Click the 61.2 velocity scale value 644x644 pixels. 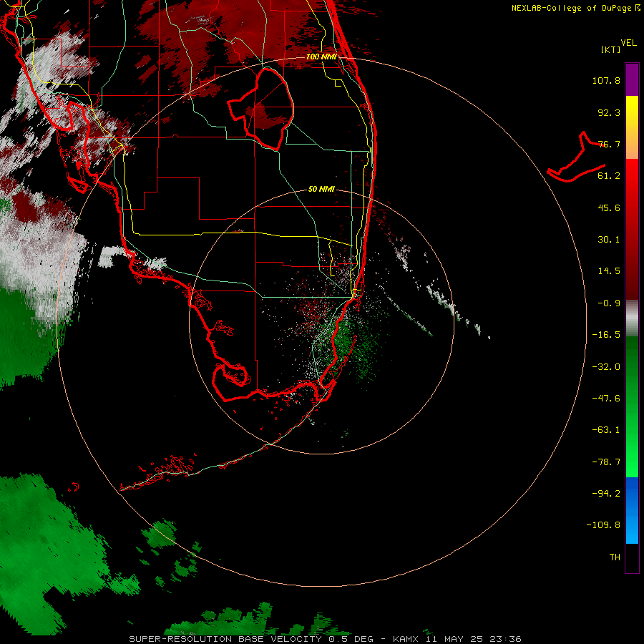[x=609, y=176]
